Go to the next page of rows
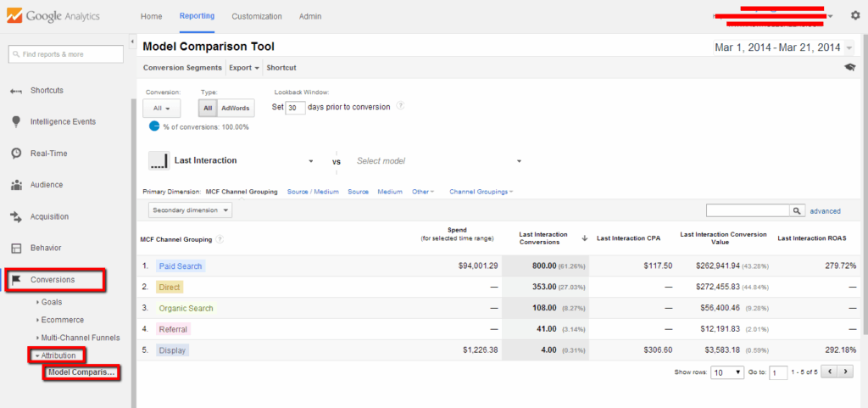The image size is (868, 408). click(845, 372)
